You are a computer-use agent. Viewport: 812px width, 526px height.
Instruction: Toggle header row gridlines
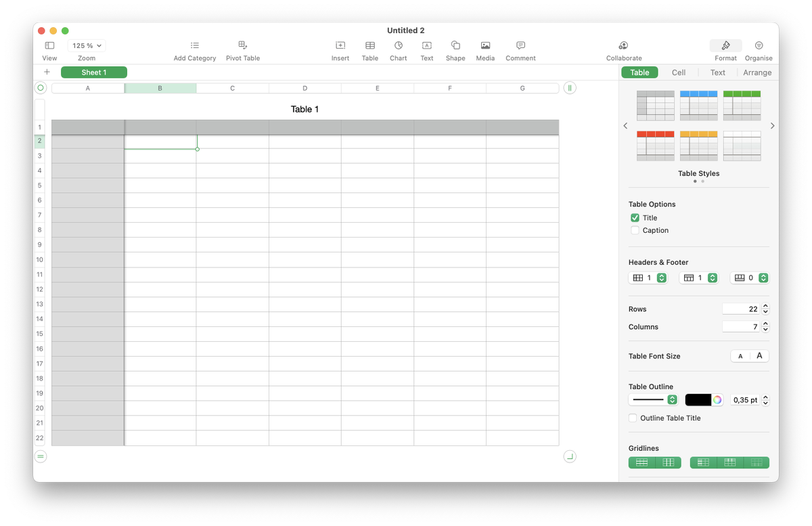coord(729,462)
